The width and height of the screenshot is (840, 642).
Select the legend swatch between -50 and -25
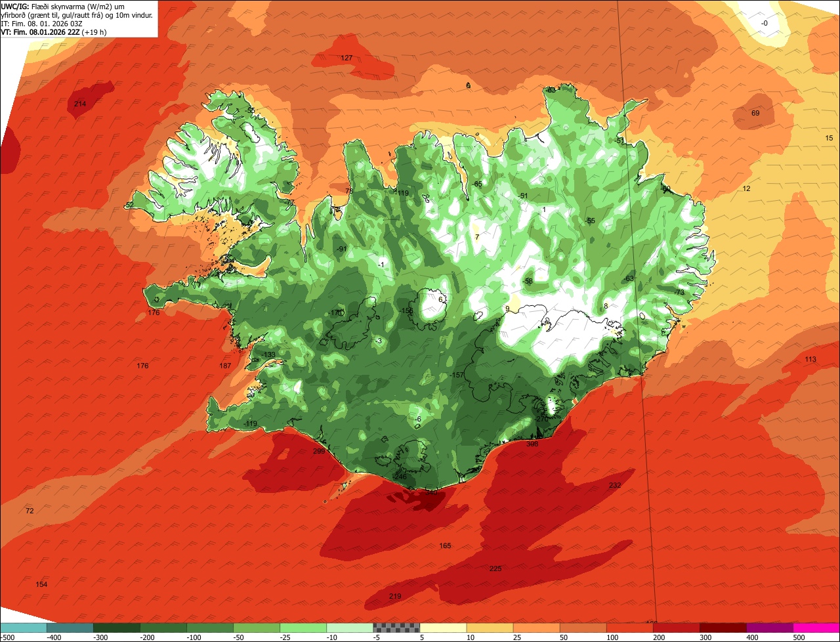(256, 628)
